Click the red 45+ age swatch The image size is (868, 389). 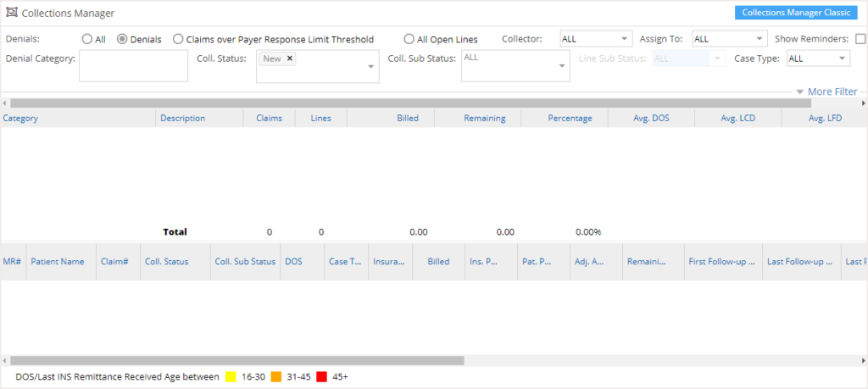322,376
